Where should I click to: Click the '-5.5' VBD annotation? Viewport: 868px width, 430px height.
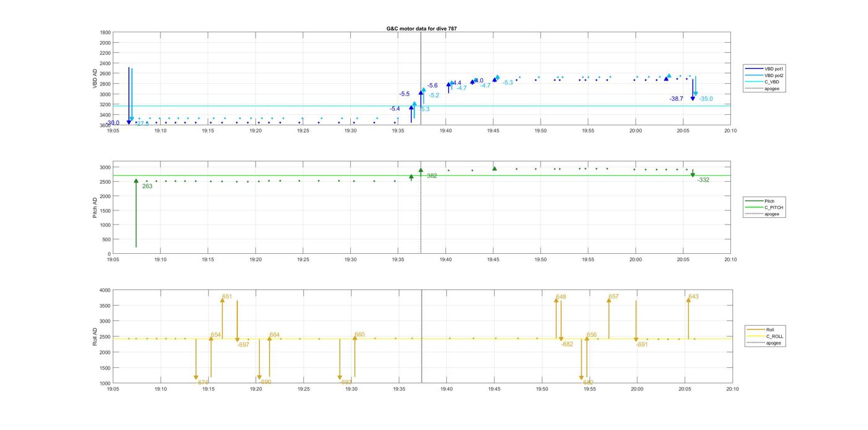(404, 94)
